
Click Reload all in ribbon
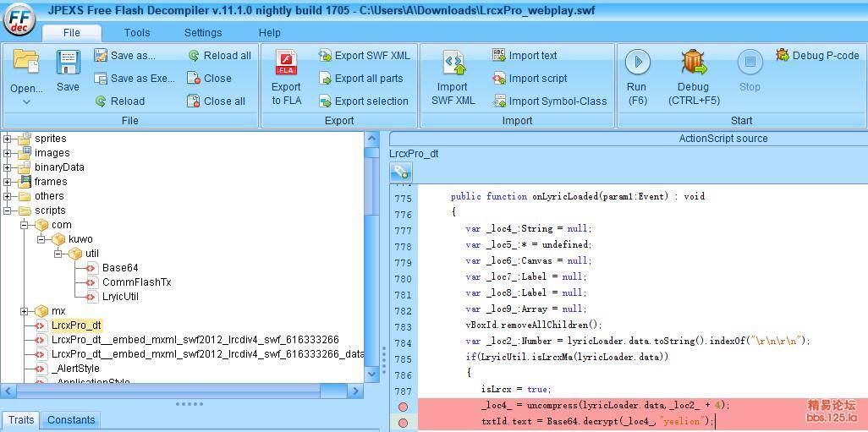219,55
